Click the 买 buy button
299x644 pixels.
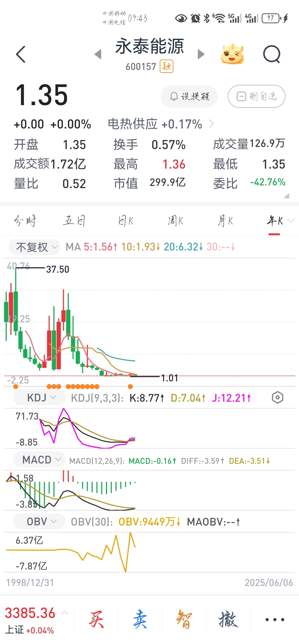coord(96,620)
